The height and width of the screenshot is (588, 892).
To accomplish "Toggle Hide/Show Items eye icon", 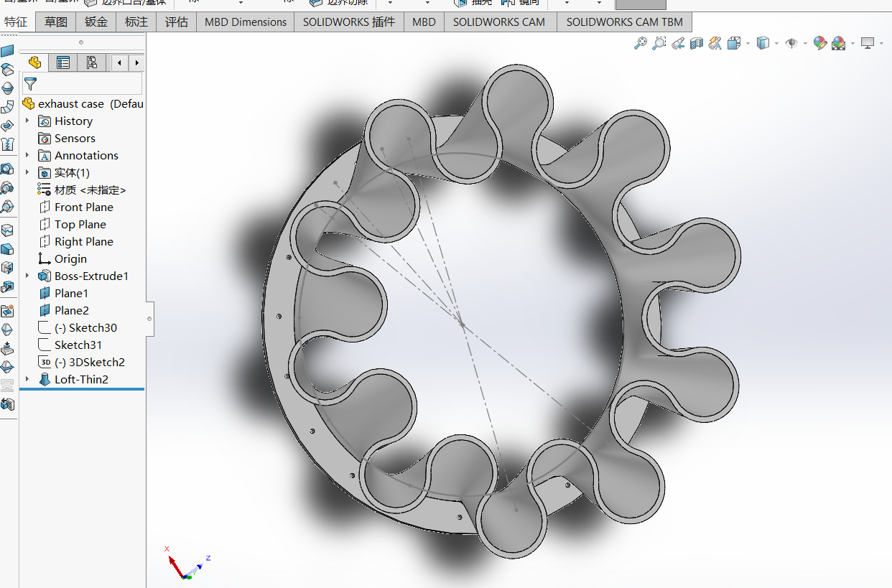I will pos(791,43).
